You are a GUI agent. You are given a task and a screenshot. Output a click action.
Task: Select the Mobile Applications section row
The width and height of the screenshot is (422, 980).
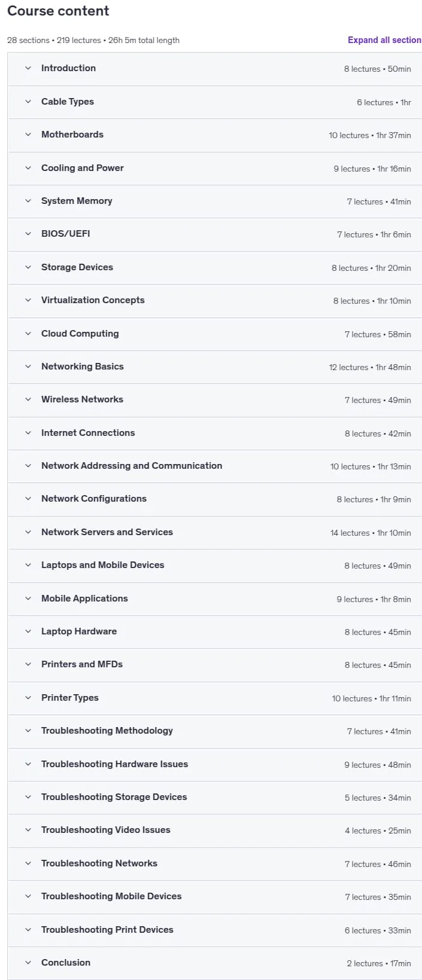[x=214, y=599]
